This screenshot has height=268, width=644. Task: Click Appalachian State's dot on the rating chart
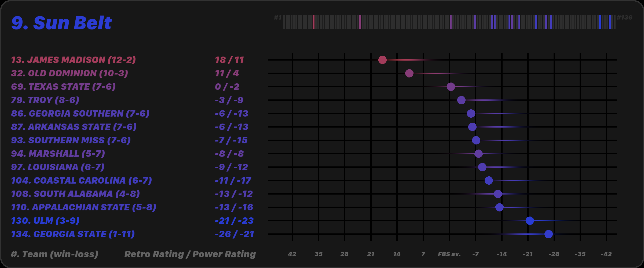pyautogui.click(x=499, y=207)
